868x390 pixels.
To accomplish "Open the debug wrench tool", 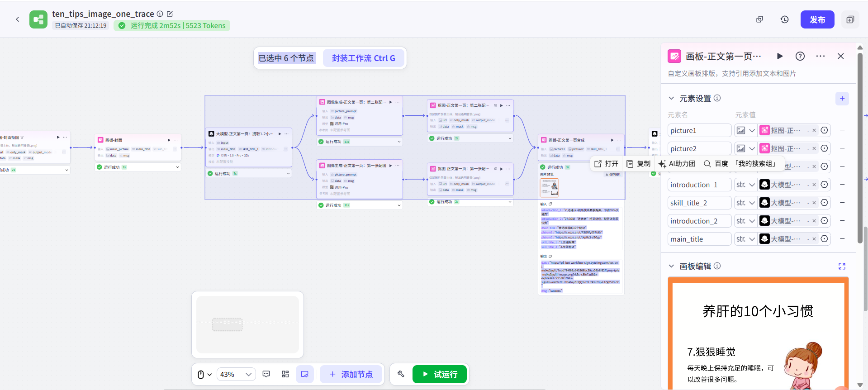I will [401, 374].
